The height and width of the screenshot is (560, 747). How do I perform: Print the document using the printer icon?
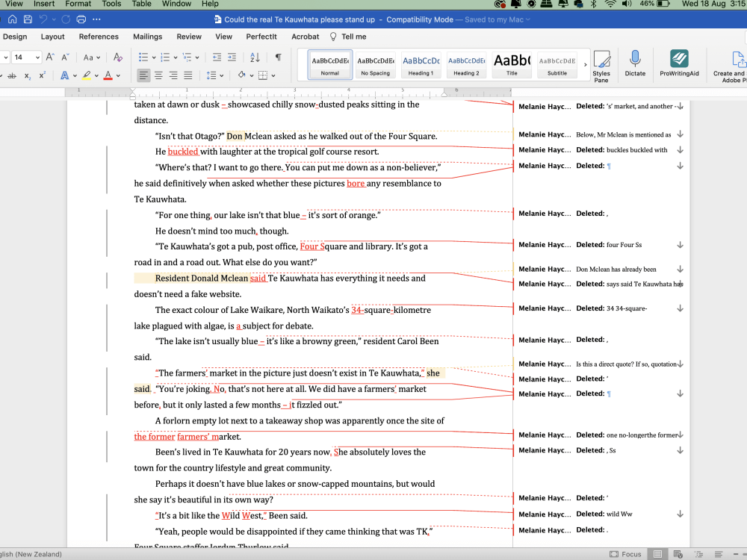click(x=81, y=19)
